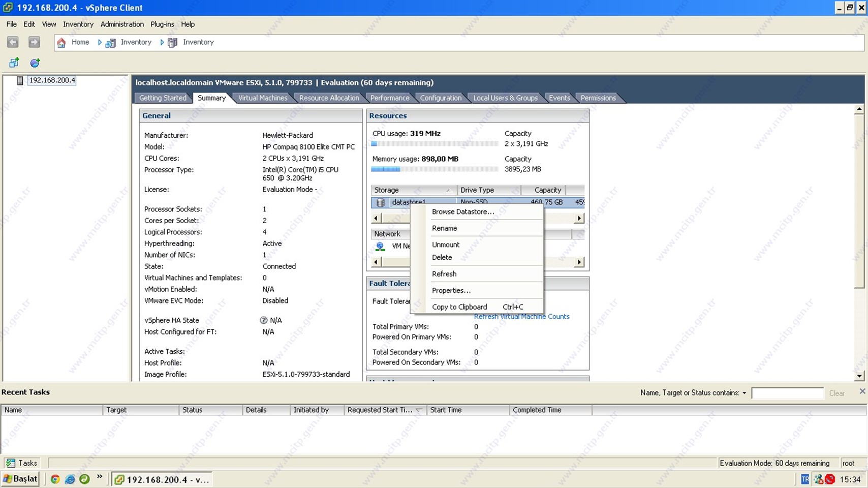Viewport: 868px width, 488px height.
Task: Open the File menu
Action: tap(12, 24)
